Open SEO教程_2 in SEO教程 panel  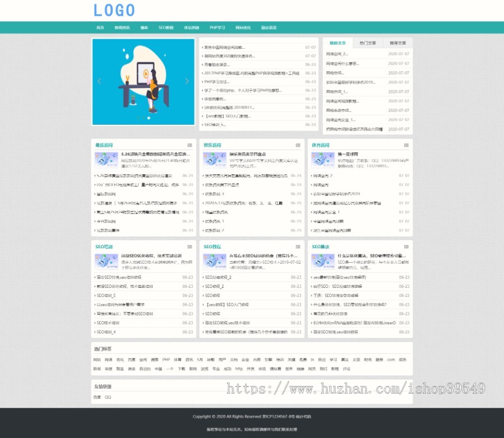(214, 286)
